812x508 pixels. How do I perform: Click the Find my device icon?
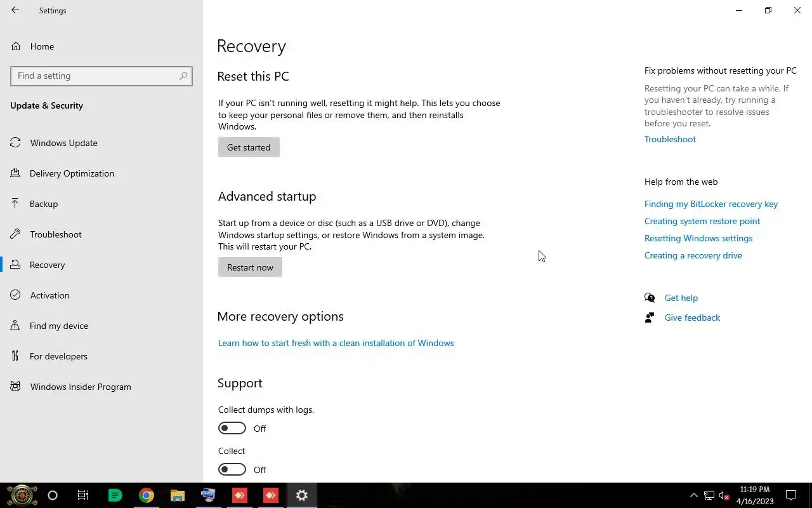tap(16, 326)
